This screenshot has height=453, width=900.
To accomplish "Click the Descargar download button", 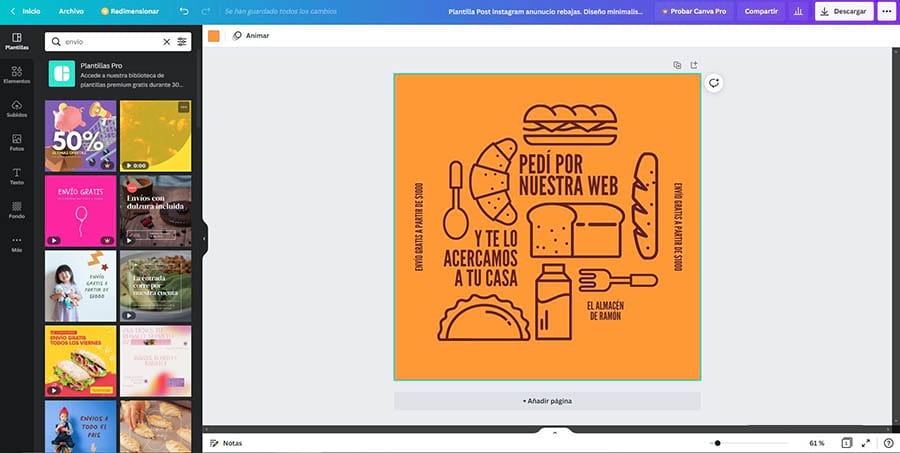I will coord(844,11).
